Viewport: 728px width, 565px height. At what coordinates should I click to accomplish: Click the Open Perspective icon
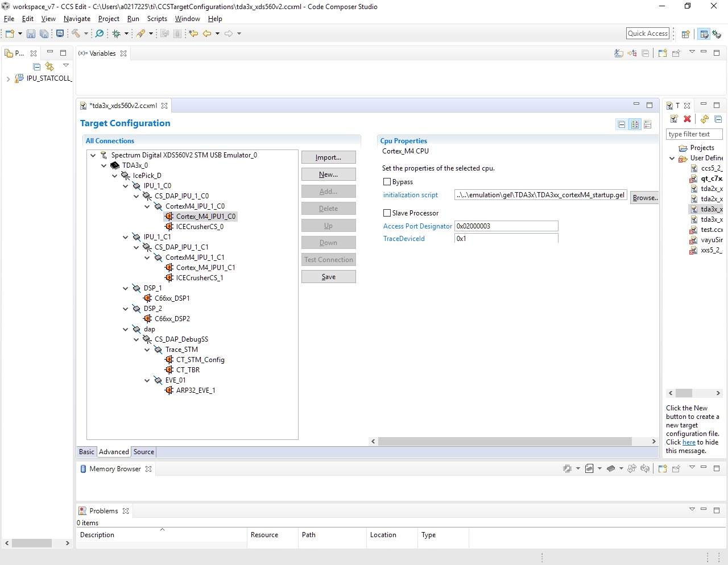(686, 34)
